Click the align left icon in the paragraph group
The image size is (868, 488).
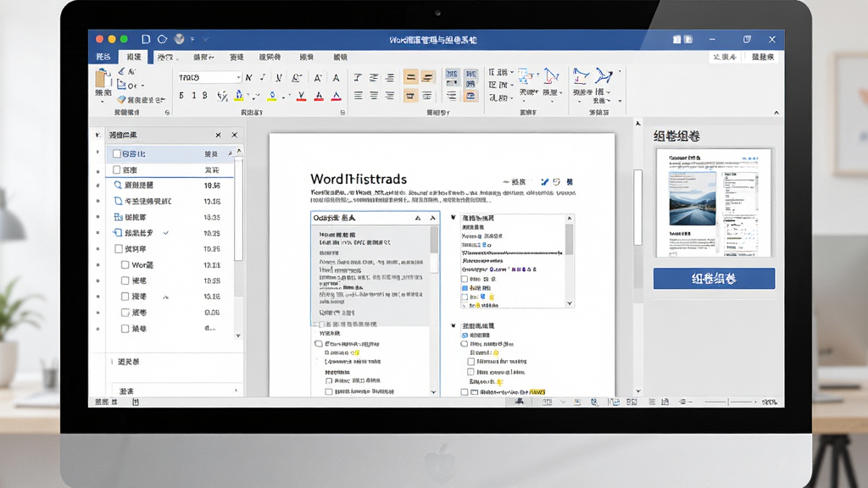tap(359, 96)
